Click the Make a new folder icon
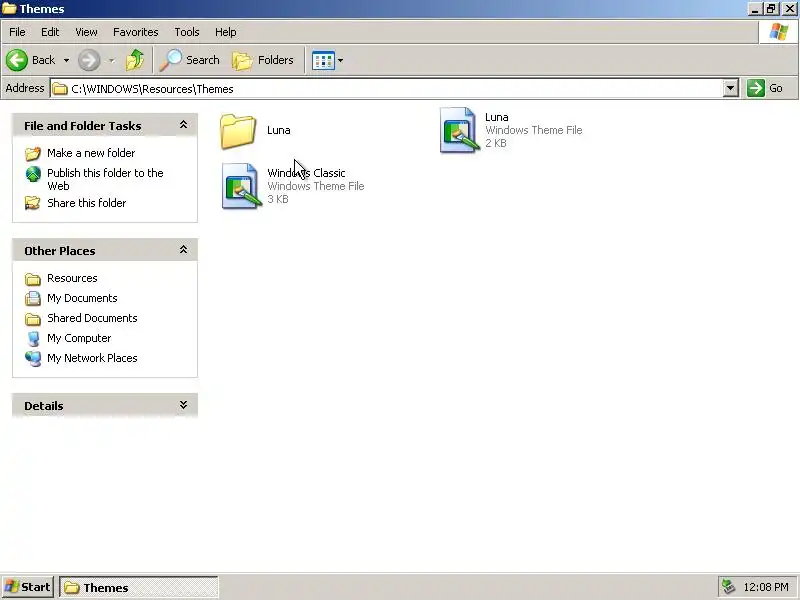Image resolution: width=800 pixels, height=600 pixels. 33,153
